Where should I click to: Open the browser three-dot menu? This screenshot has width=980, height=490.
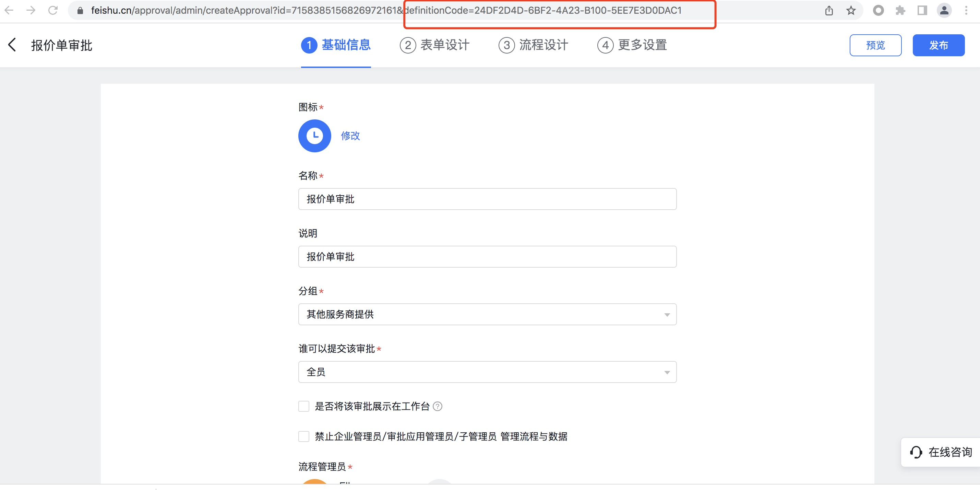coord(966,11)
